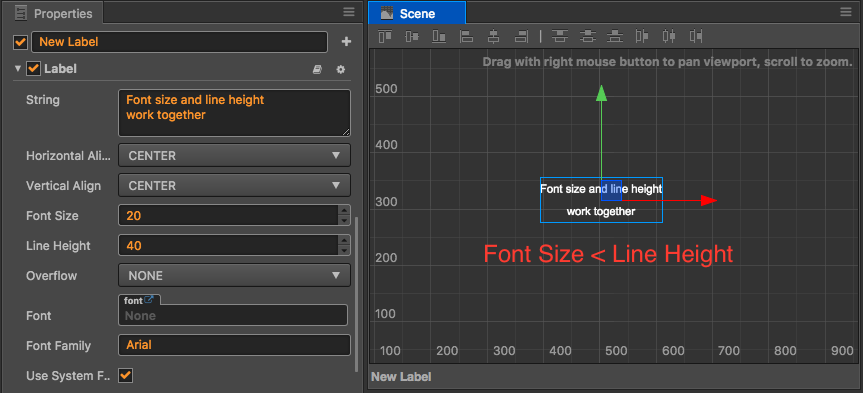This screenshot has width=863, height=393.
Task: Align selected nodes to left edge
Action: [x=467, y=36]
